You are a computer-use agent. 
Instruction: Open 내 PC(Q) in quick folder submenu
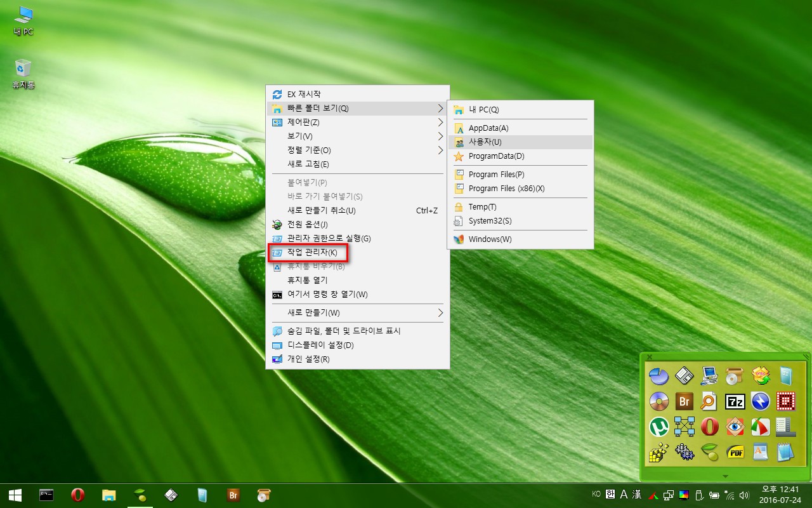click(x=520, y=109)
